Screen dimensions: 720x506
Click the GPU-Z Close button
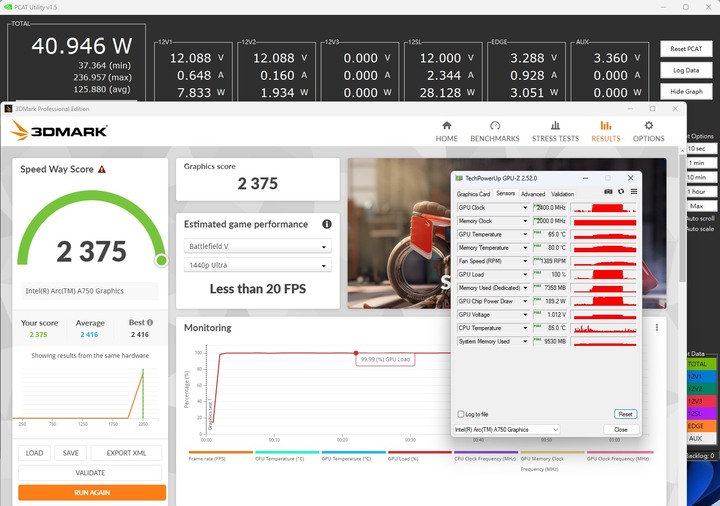click(x=621, y=429)
